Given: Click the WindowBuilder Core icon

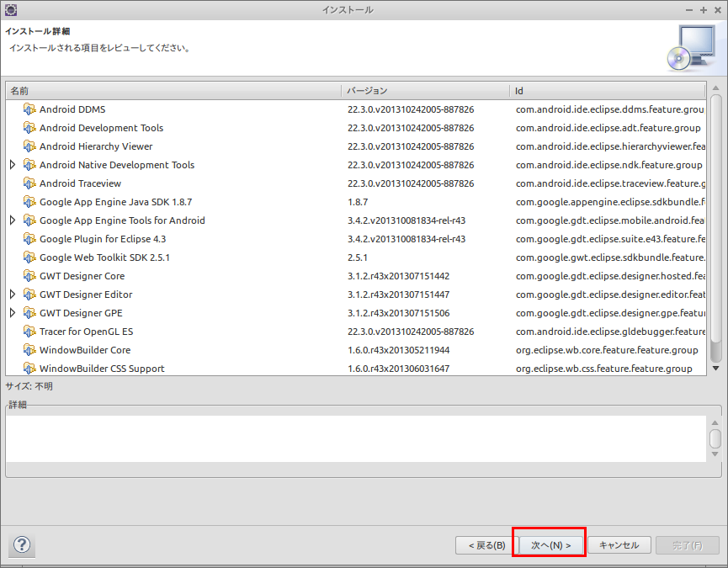Looking at the screenshot, I should tap(29, 350).
